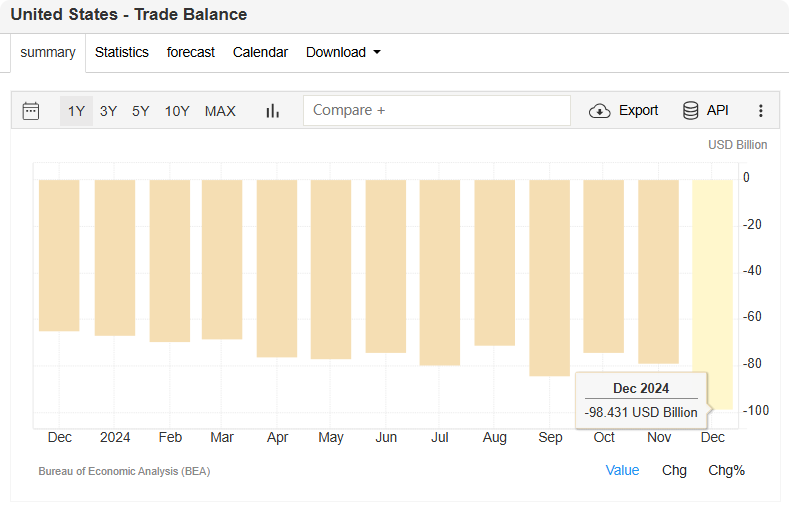Show MAX historical range
The height and width of the screenshot is (512, 789).
220,111
